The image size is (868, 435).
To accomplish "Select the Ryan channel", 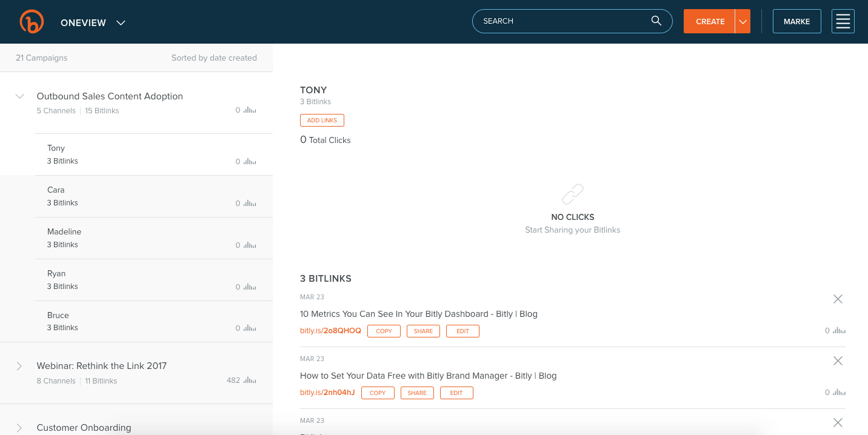I will point(154,280).
